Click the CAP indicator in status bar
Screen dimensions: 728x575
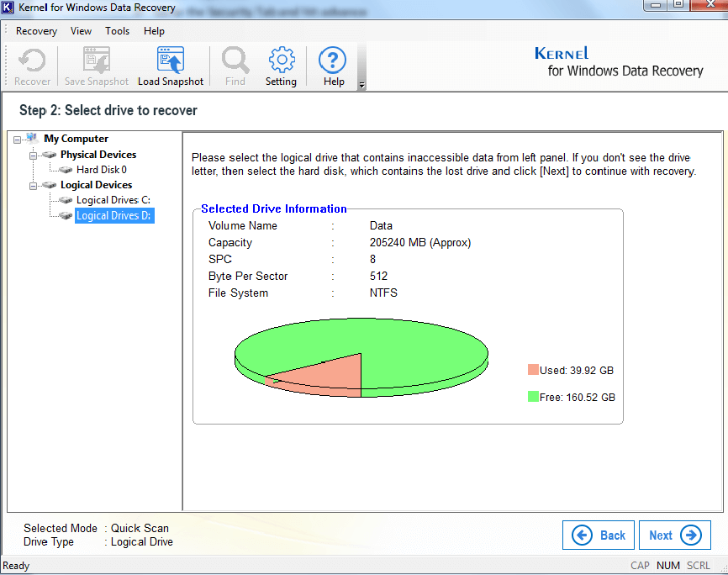(x=640, y=565)
